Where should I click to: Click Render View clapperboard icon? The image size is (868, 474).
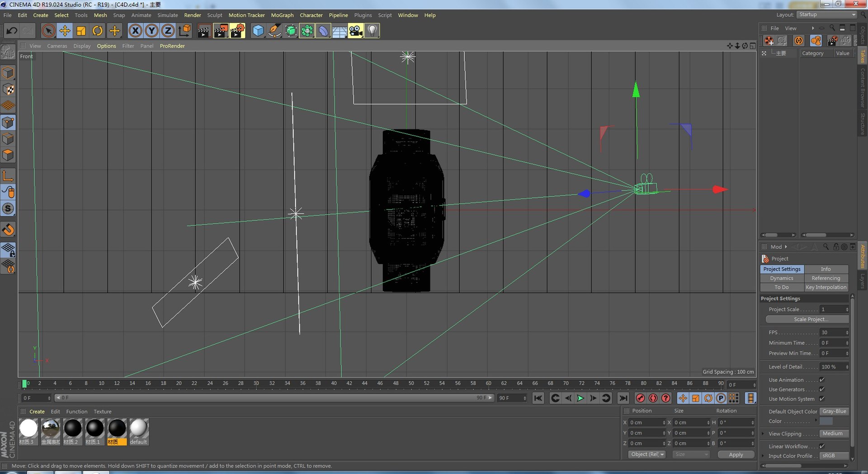click(204, 31)
